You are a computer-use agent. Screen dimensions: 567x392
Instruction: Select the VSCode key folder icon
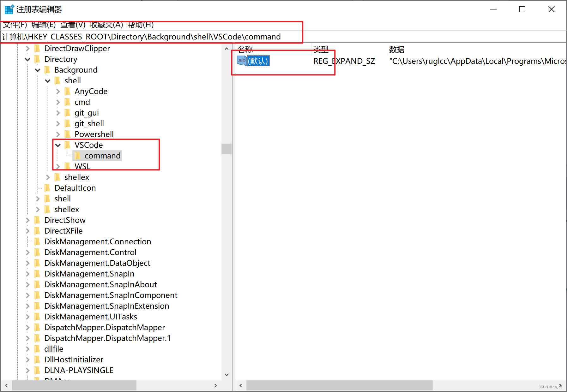point(68,145)
